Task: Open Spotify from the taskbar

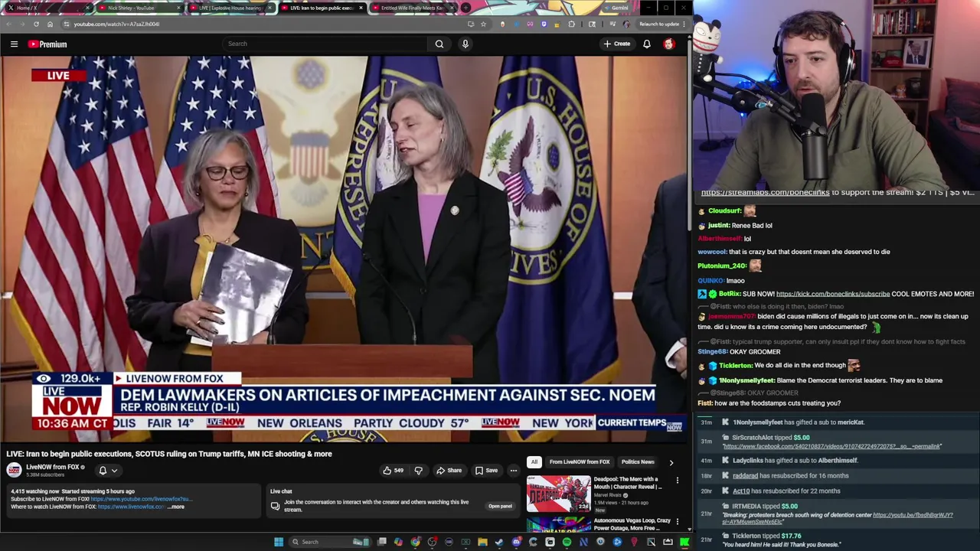Action: point(567,542)
